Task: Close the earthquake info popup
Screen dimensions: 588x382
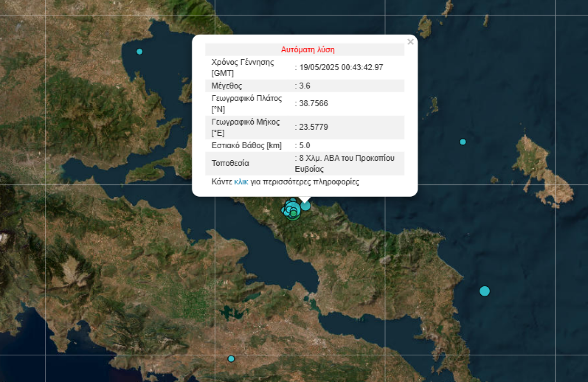Action: (x=410, y=42)
